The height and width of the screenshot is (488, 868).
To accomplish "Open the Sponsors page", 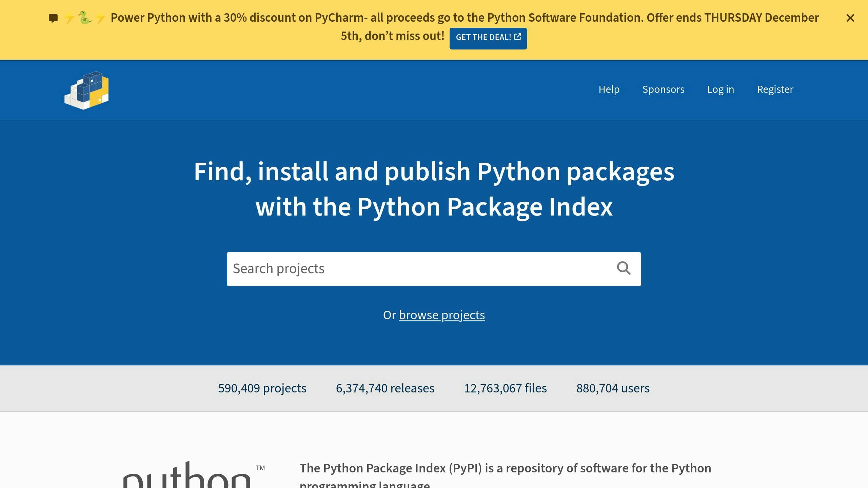I will point(663,89).
